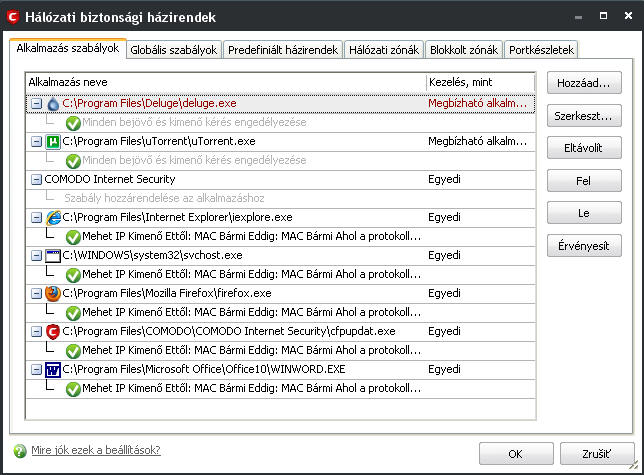Click 'Mehet IP Kimenő' rule under svchost.exe
The width and height of the screenshot is (644, 475).
(252, 275)
